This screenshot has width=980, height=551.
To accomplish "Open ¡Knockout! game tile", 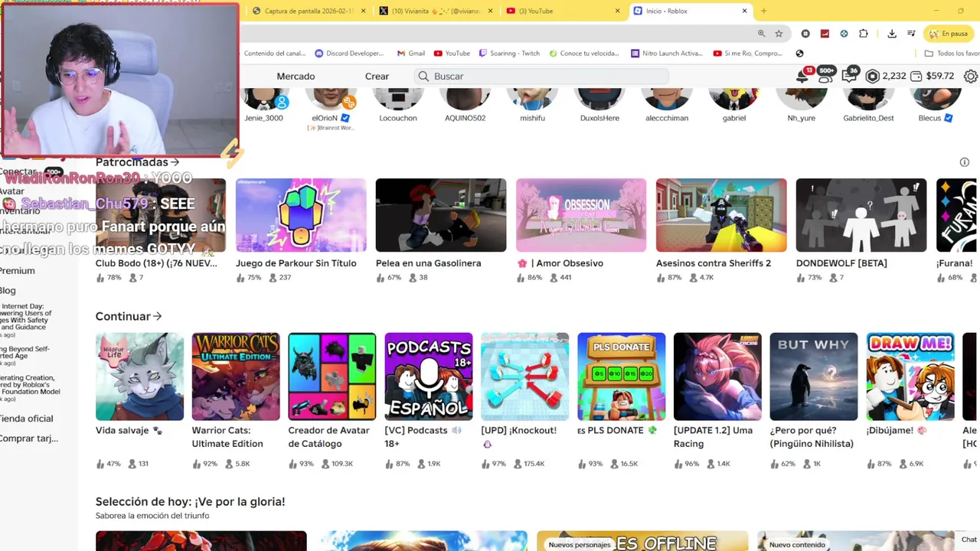I will click(525, 377).
